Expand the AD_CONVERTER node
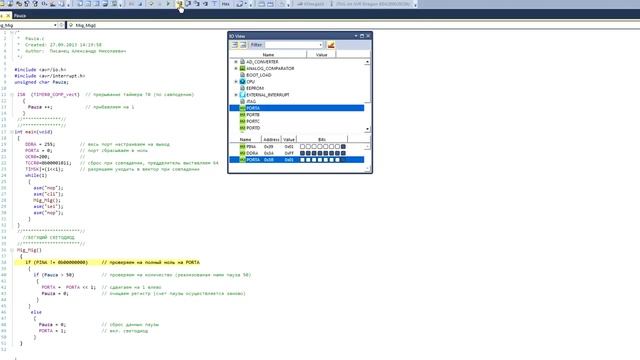This screenshot has height=360, width=640. pyautogui.click(x=236, y=62)
